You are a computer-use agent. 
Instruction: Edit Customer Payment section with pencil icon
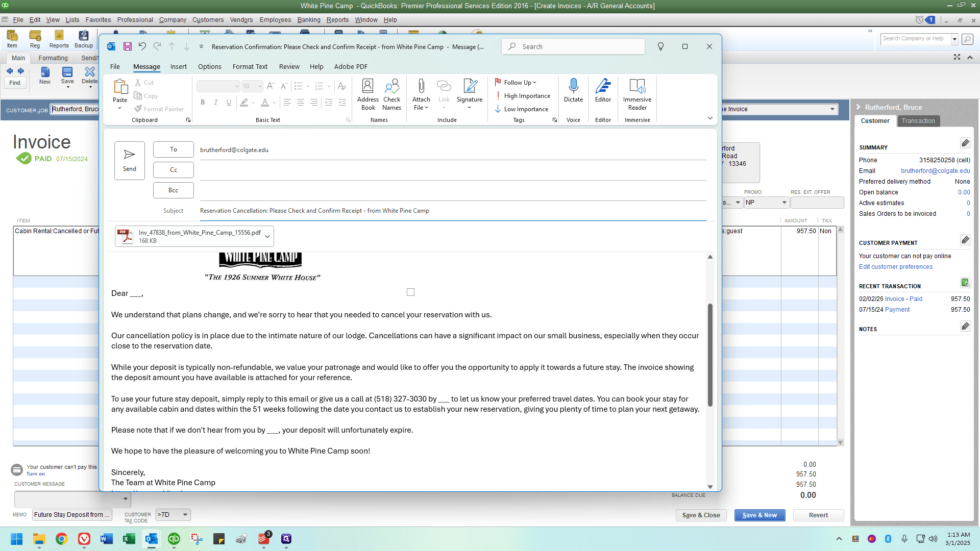click(x=965, y=240)
